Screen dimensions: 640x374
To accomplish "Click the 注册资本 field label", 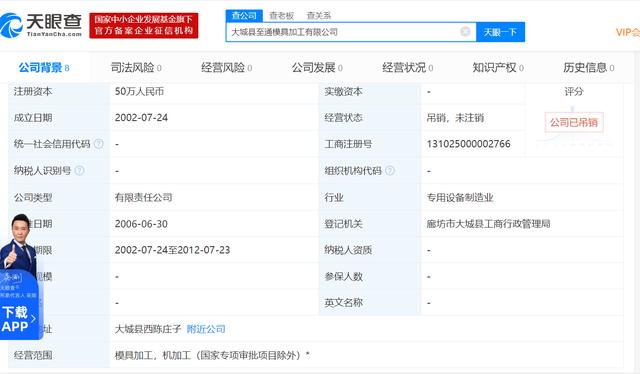I will pyautogui.click(x=33, y=91).
